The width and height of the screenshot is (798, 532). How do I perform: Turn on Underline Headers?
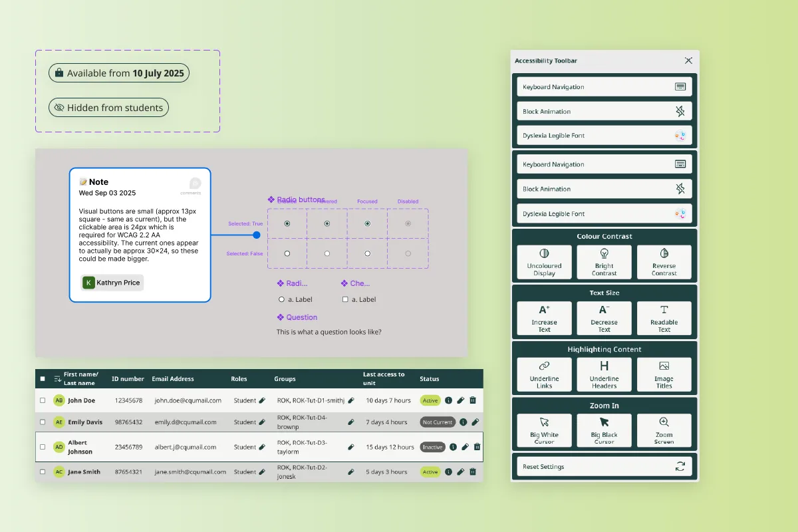[604, 374]
